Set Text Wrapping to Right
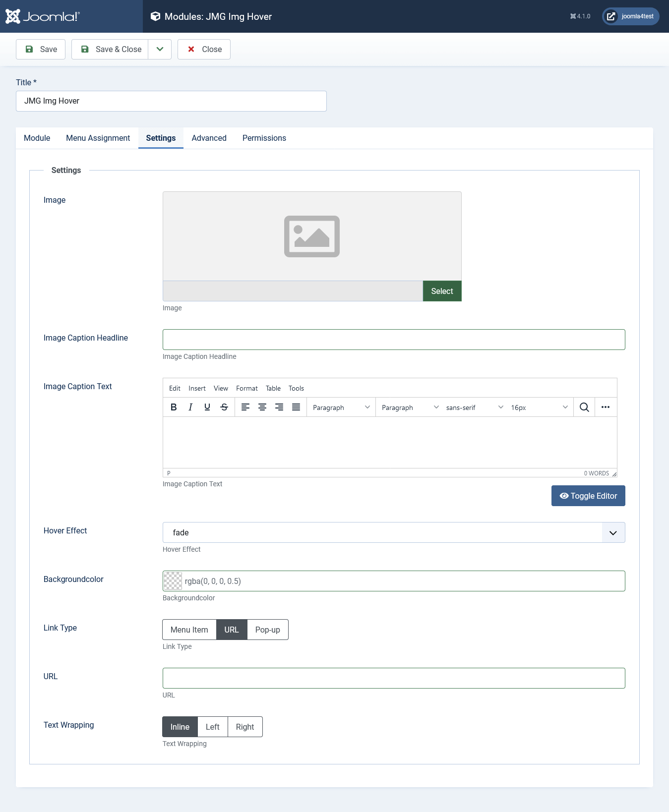This screenshot has width=669, height=812. tap(245, 727)
